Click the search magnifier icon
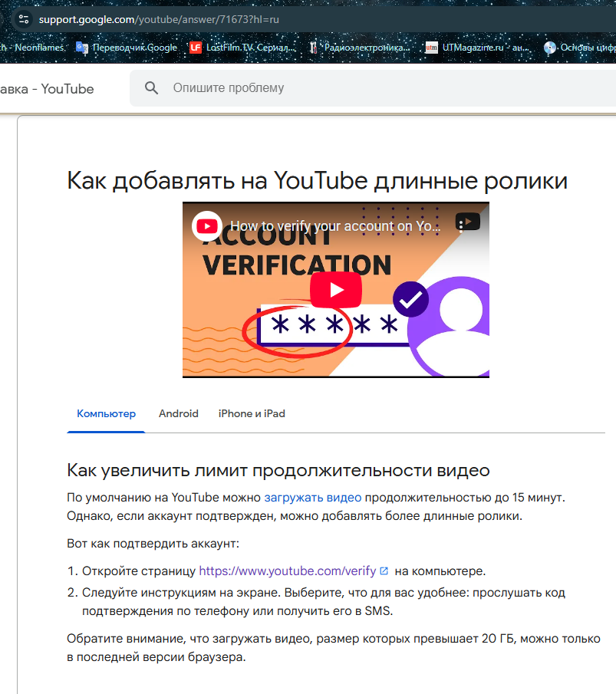This screenshot has width=616, height=694. (x=151, y=88)
